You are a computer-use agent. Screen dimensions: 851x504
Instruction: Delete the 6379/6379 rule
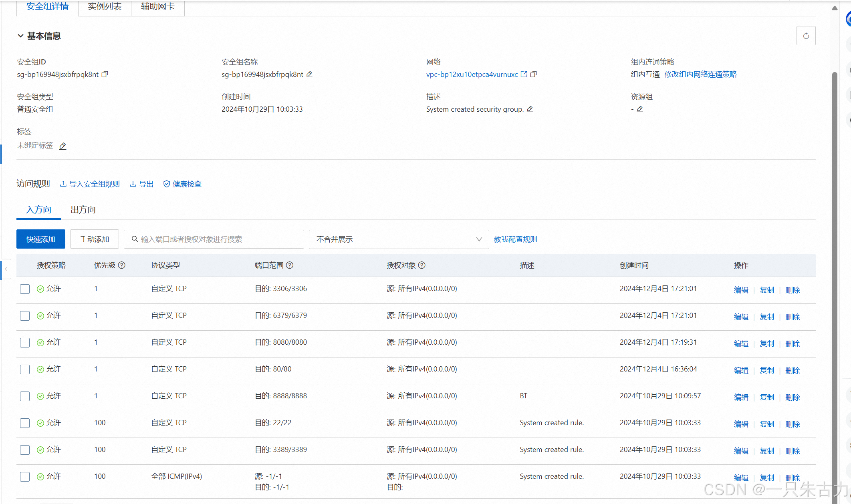tap(792, 317)
